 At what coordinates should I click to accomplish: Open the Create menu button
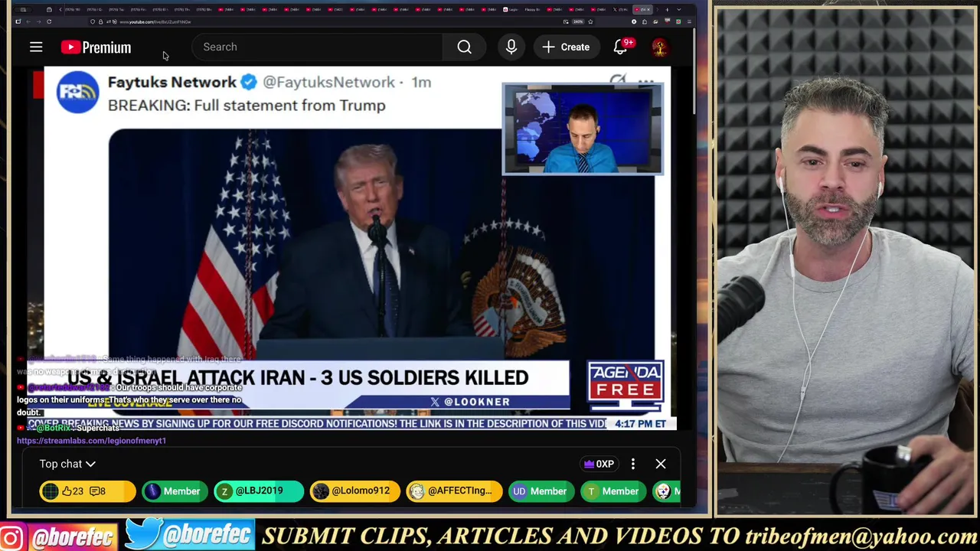coord(566,47)
